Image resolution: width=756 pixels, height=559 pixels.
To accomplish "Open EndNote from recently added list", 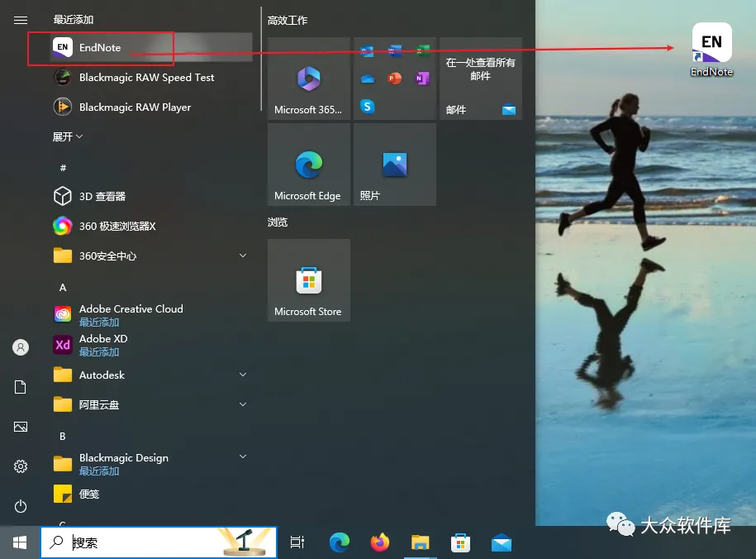I will click(151, 47).
